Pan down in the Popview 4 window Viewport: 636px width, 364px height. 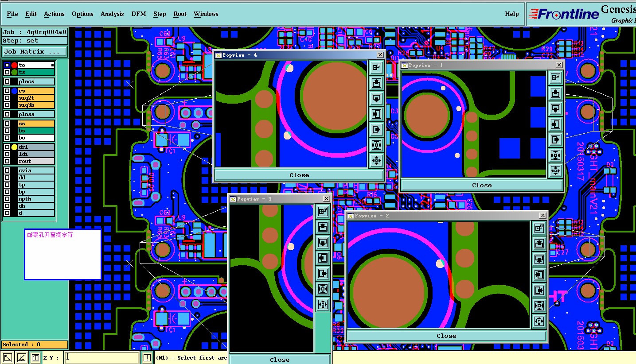tap(376, 98)
